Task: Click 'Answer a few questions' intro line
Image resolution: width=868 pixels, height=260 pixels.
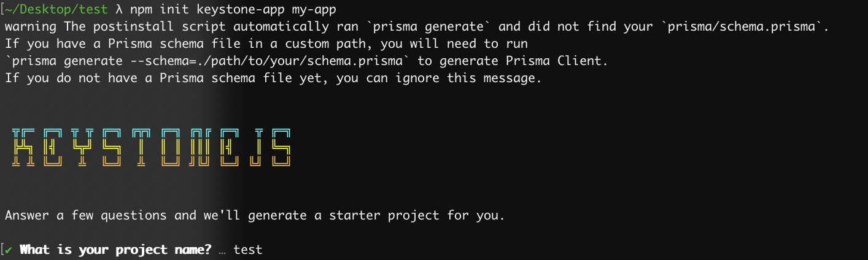Action: click(x=85, y=216)
